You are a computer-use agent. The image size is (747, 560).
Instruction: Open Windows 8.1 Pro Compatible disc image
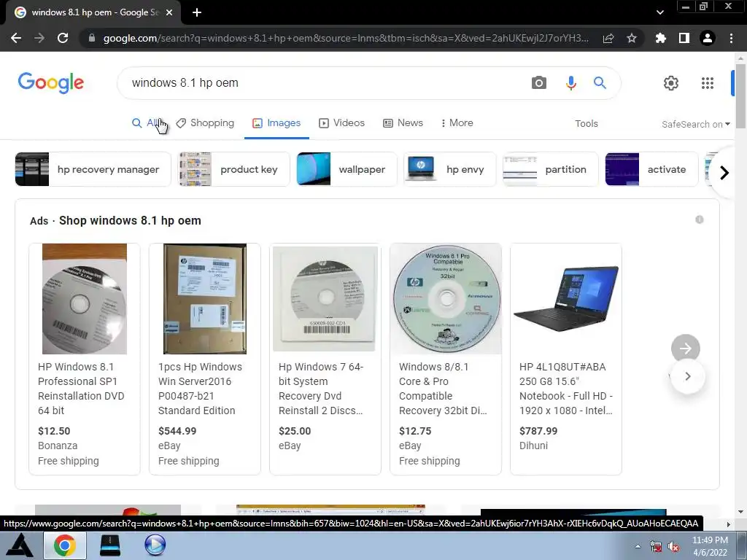click(446, 299)
